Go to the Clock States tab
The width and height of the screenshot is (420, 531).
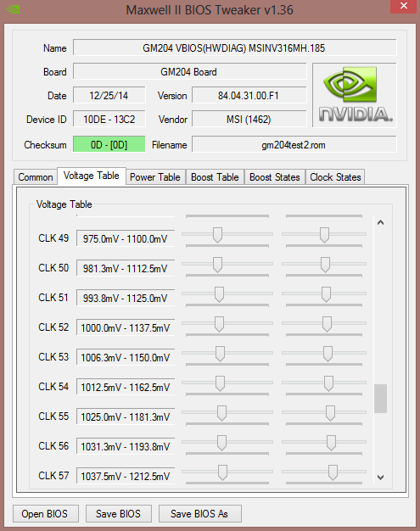point(335,177)
